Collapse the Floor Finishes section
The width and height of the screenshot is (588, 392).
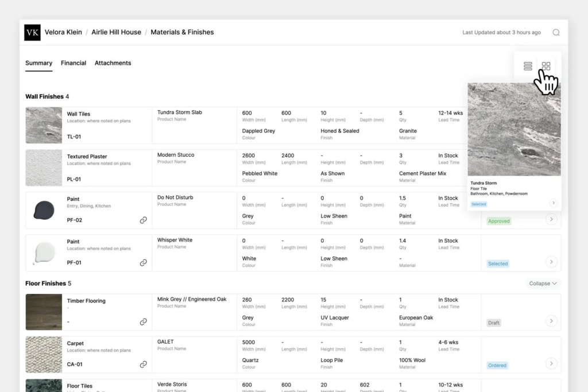coord(543,284)
